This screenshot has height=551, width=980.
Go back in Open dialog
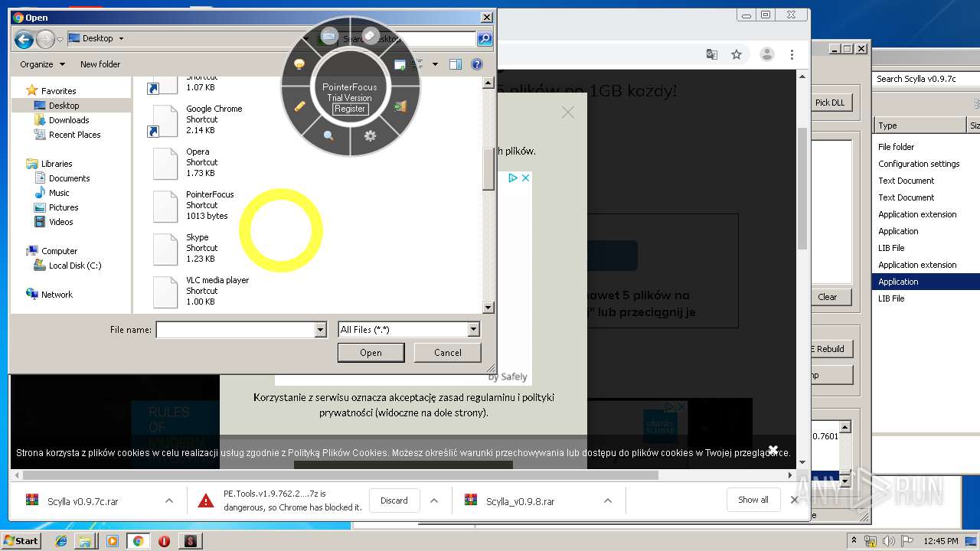(x=24, y=38)
